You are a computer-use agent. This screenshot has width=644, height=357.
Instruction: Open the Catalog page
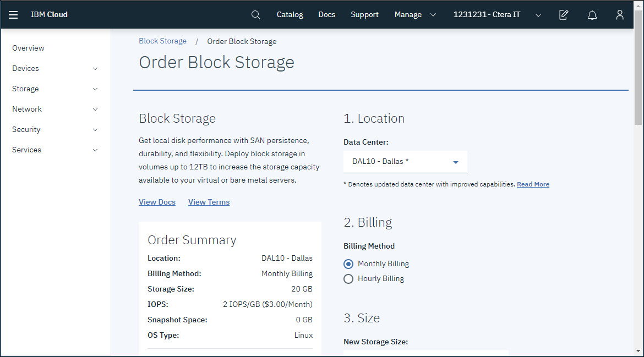click(x=290, y=14)
